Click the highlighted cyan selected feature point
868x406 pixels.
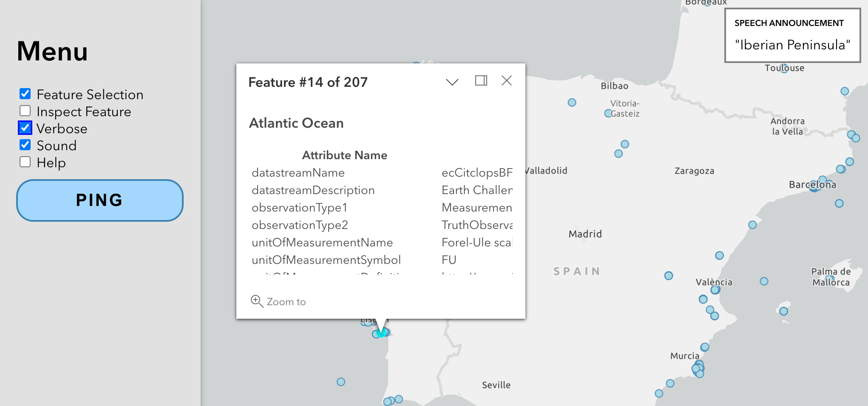click(x=381, y=333)
